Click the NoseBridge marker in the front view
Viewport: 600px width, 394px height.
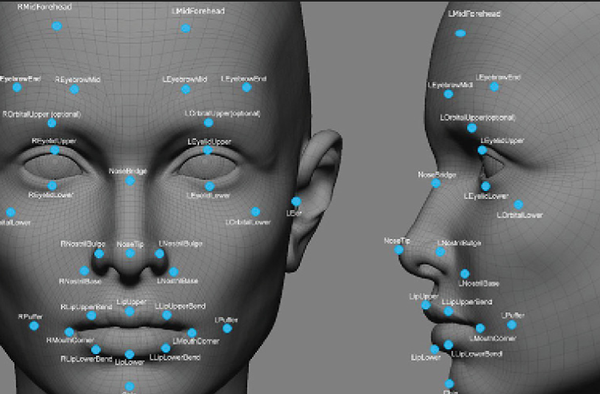[130, 181]
